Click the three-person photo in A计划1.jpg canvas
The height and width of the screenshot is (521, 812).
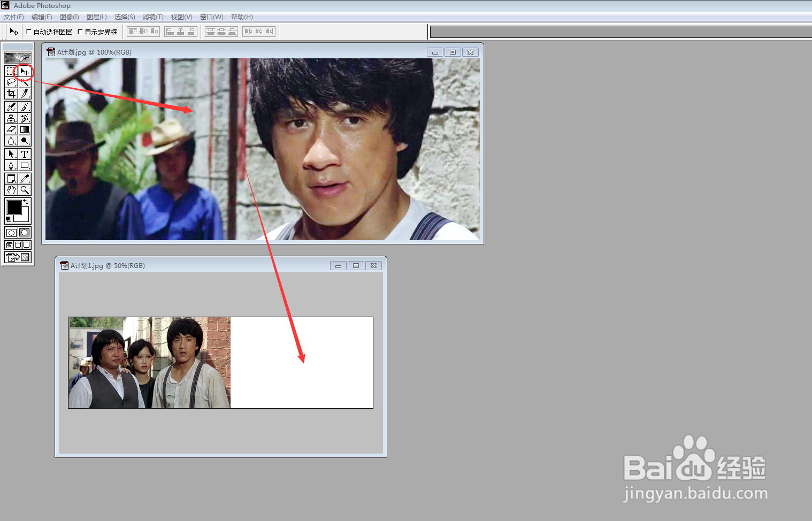(x=149, y=363)
